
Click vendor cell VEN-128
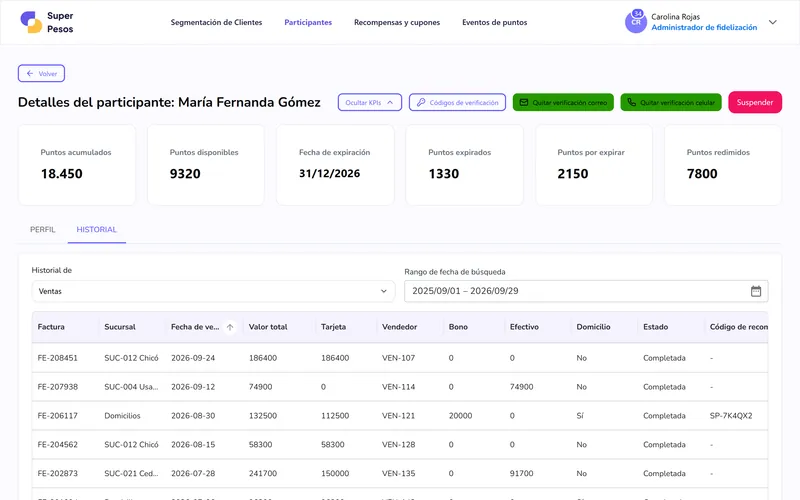coord(398,445)
